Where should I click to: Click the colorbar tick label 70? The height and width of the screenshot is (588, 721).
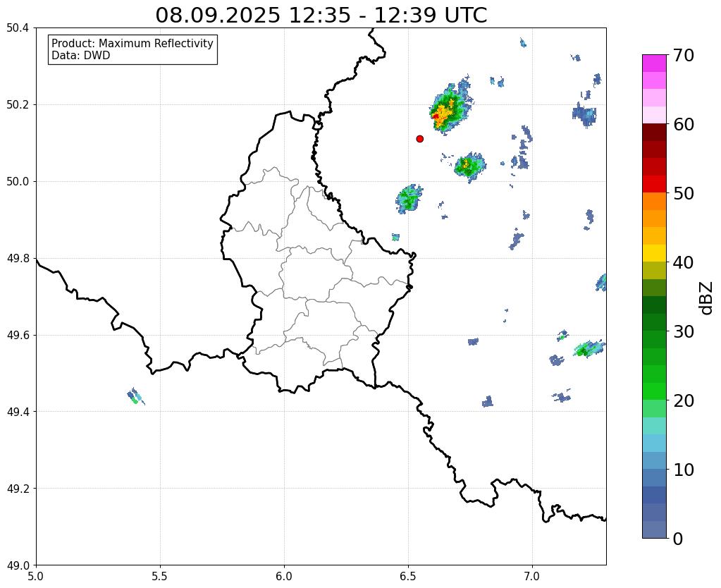(684, 55)
